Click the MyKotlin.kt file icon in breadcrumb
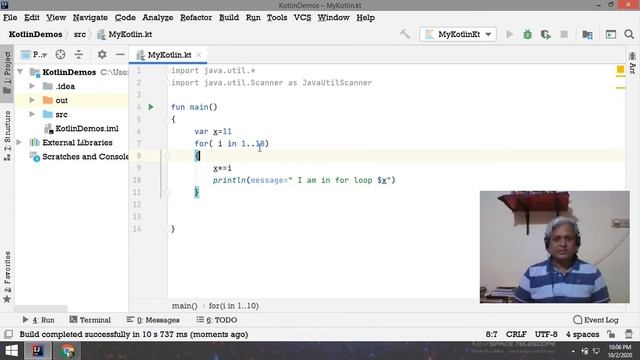 (x=101, y=35)
